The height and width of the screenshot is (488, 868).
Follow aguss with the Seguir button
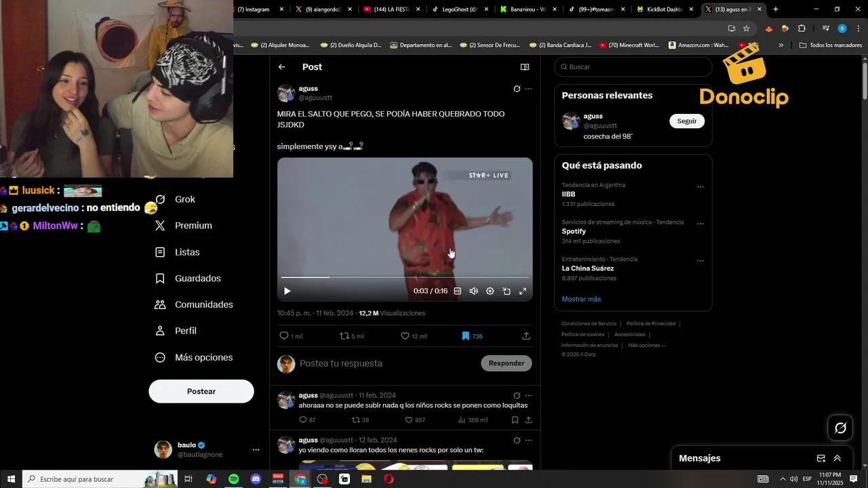[x=687, y=121]
